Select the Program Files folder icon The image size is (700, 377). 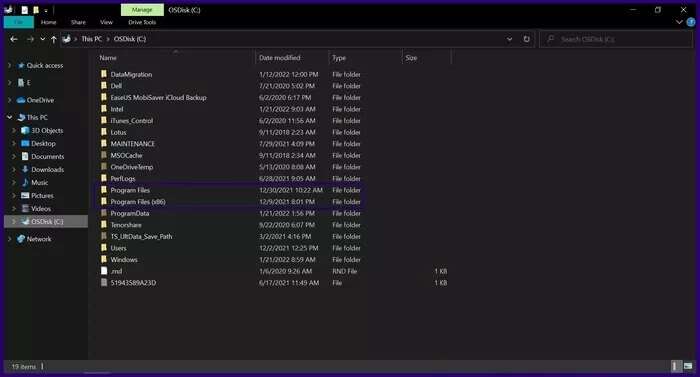click(104, 190)
